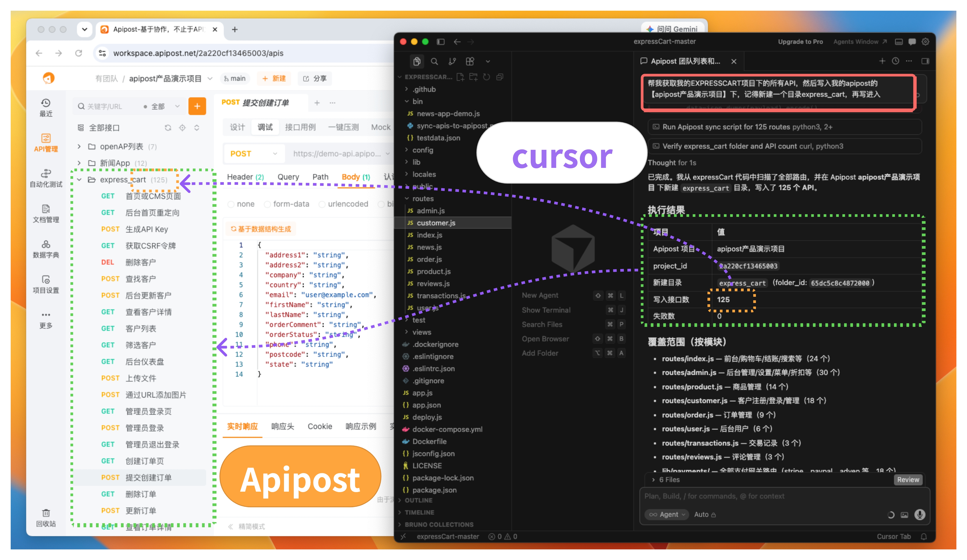Click the 分享 share button
This screenshot has height=560, width=967.
[x=315, y=79]
